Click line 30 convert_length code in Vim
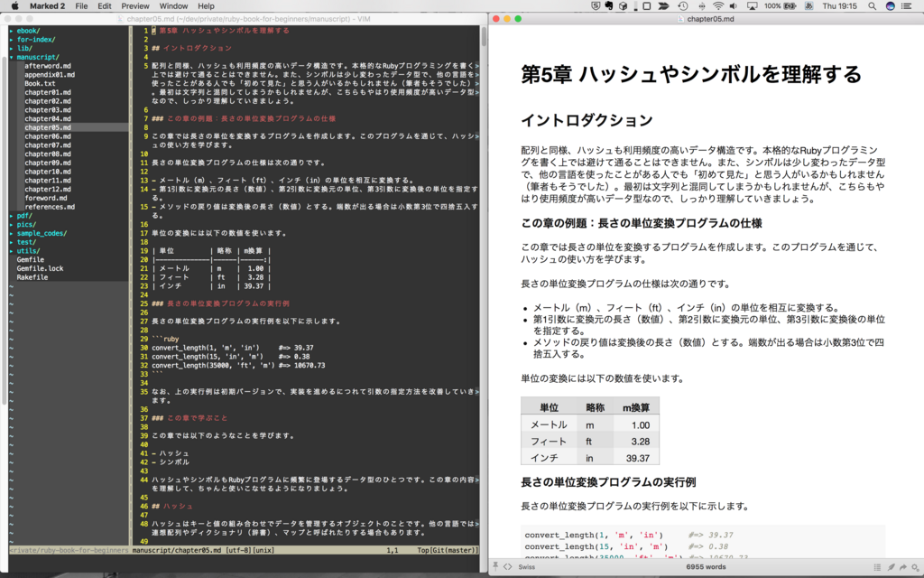 click(x=232, y=348)
